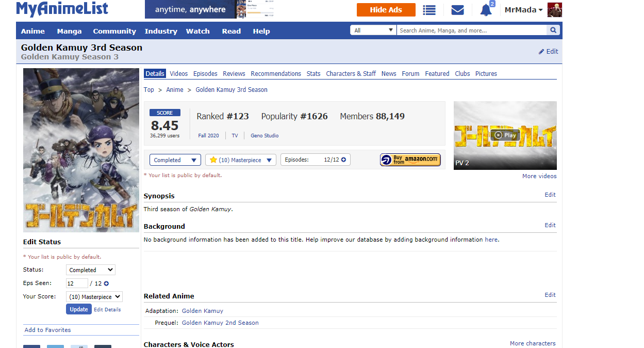Click the Hide Ads button
Viewport: 644px width, 348px height.
386,10
